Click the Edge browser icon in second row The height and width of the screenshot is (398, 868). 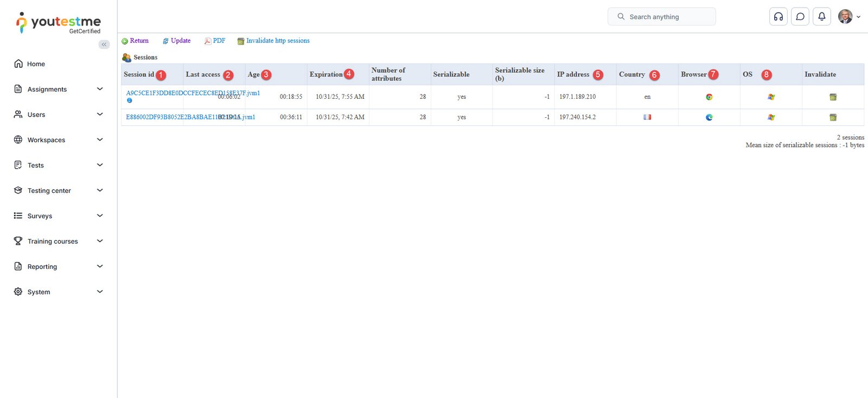[709, 117]
